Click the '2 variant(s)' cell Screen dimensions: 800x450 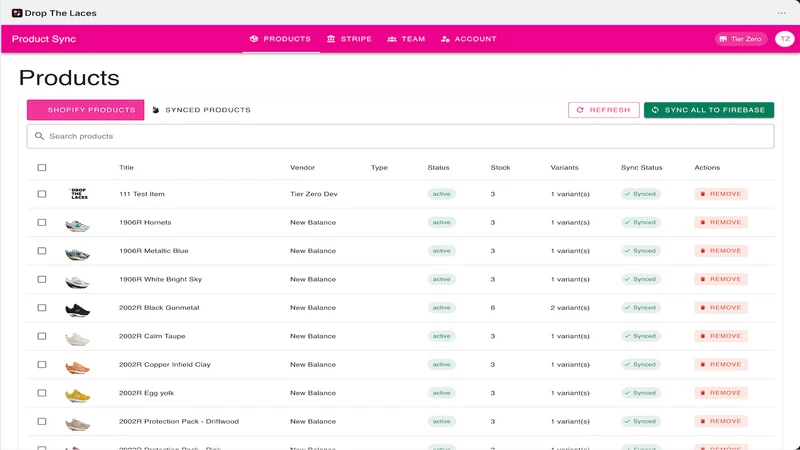coord(570,308)
